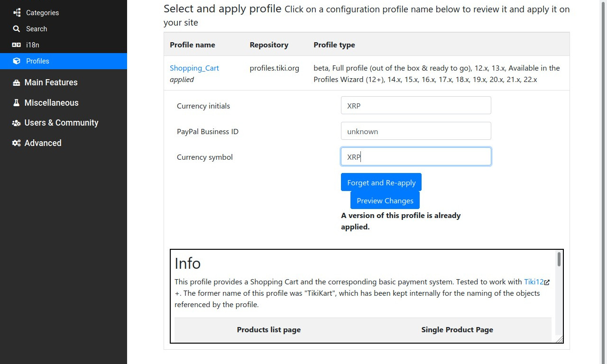Click the Preview Changes button
607x364 pixels.
[x=385, y=200]
